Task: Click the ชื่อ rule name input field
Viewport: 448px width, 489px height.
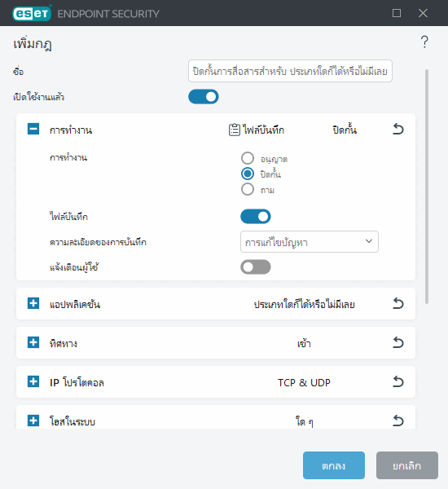Action: [x=290, y=71]
